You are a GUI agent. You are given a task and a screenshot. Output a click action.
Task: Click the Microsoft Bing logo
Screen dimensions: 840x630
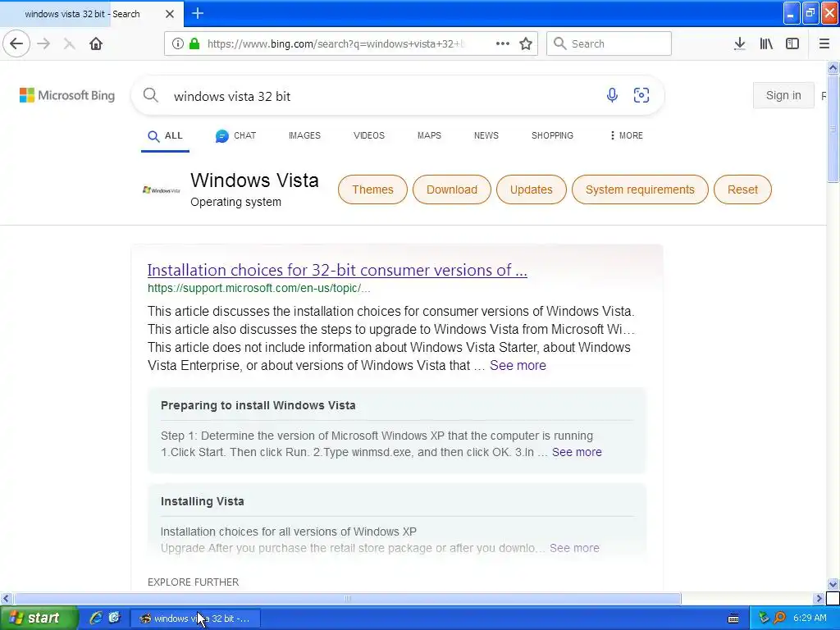(67, 95)
